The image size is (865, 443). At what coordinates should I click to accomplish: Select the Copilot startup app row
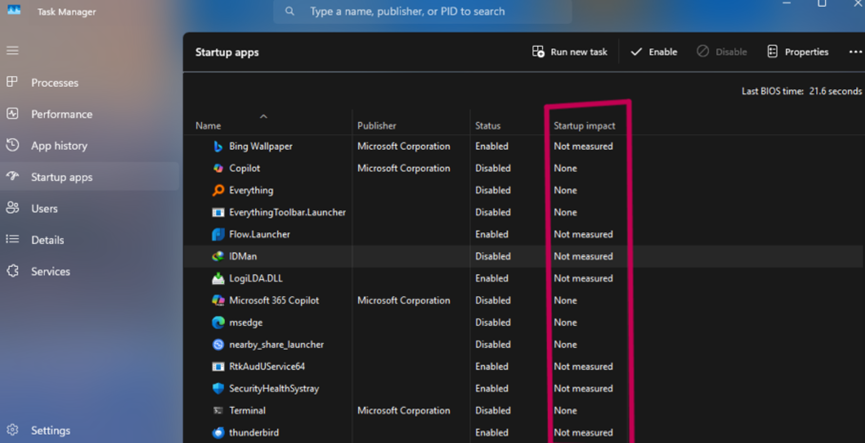244,168
